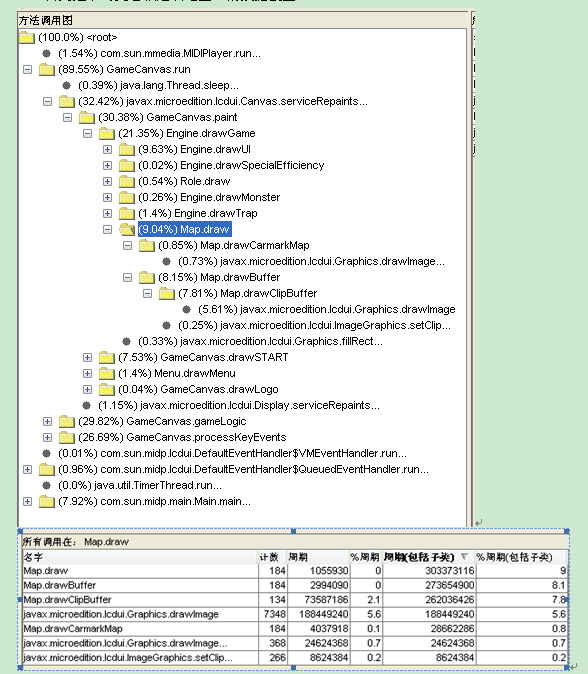The image size is (588, 674).
Task: Click the Graphics.fillRect leaf bullet icon
Action: point(126,341)
